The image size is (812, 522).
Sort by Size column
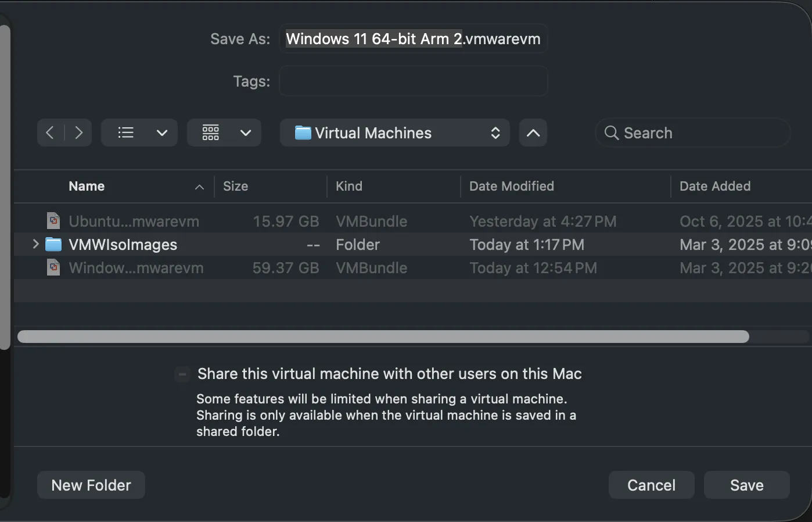(235, 186)
